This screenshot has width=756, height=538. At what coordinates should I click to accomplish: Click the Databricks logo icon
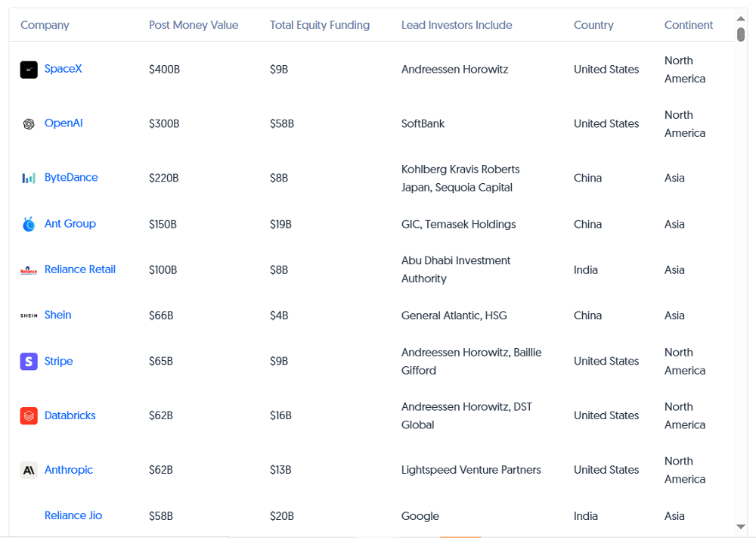tap(29, 415)
